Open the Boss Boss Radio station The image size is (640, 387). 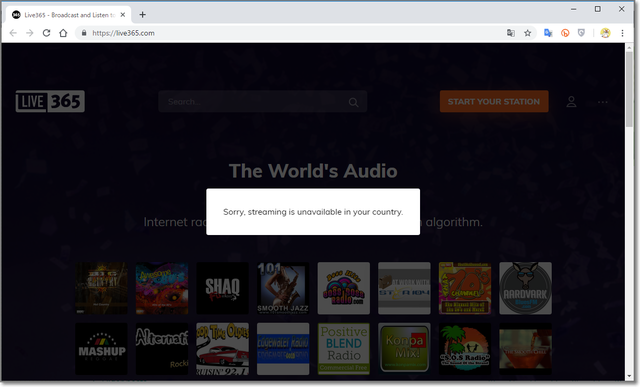344,288
